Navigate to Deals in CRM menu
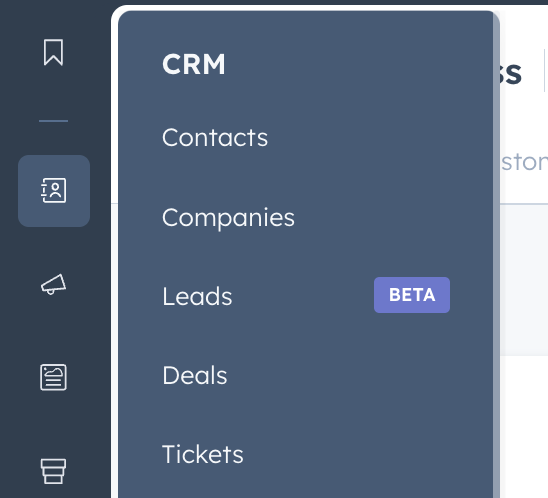 (x=195, y=376)
